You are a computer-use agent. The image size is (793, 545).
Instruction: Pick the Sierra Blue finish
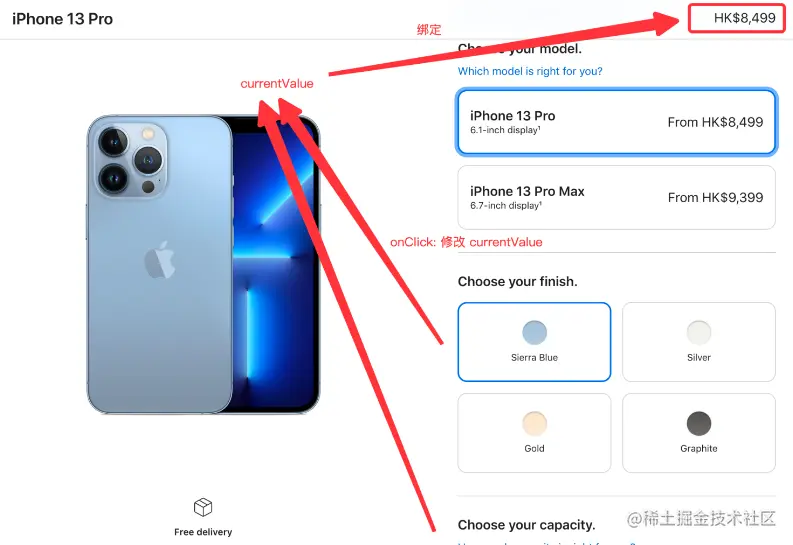534,342
